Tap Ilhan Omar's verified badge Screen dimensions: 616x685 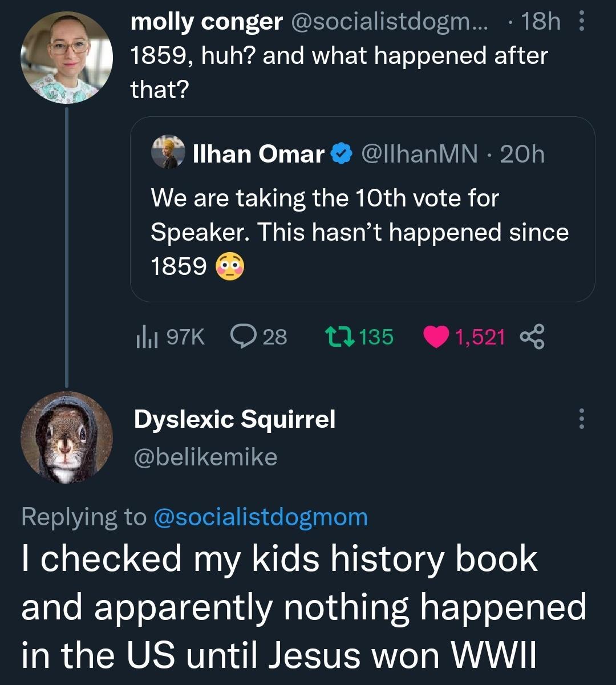point(342,154)
